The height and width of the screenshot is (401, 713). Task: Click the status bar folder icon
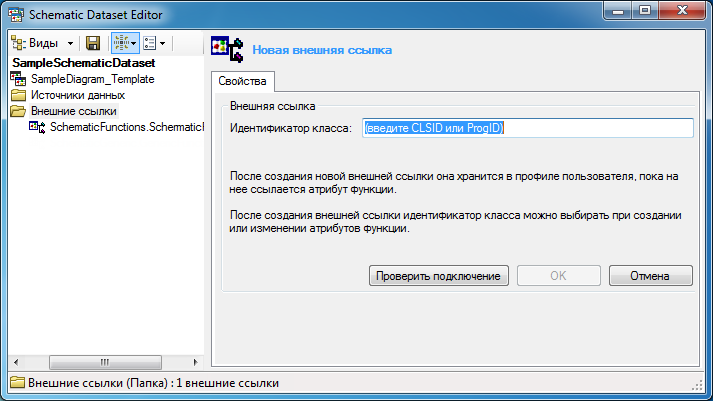[x=17, y=383]
